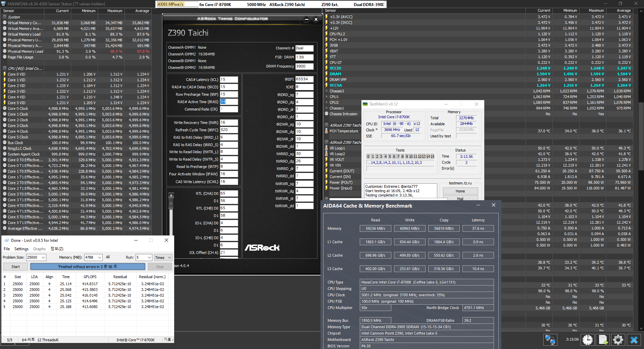Click icon beside Bus Clock sensor

[5, 143]
